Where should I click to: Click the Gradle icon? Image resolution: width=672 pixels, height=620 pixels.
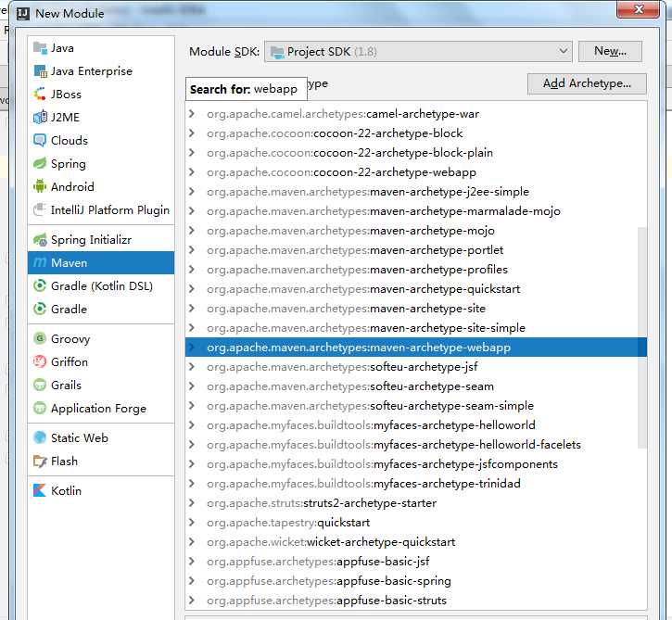pyautogui.click(x=40, y=309)
